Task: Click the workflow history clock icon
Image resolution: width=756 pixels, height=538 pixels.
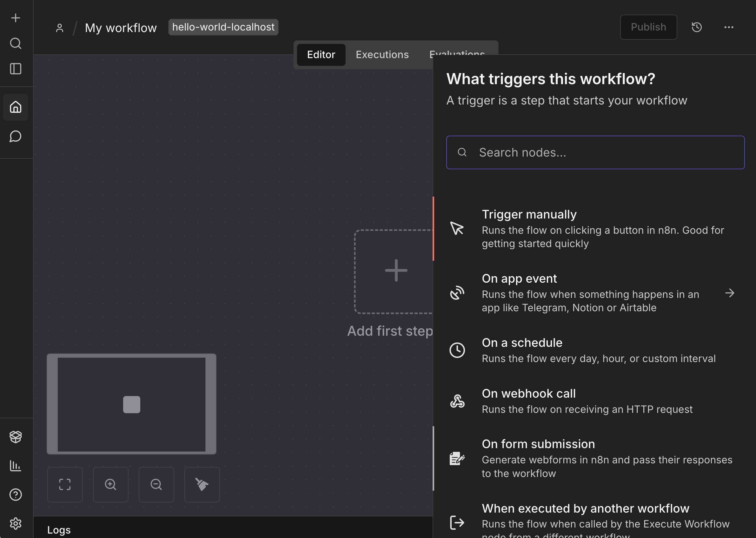Action: pyautogui.click(x=697, y=27)
